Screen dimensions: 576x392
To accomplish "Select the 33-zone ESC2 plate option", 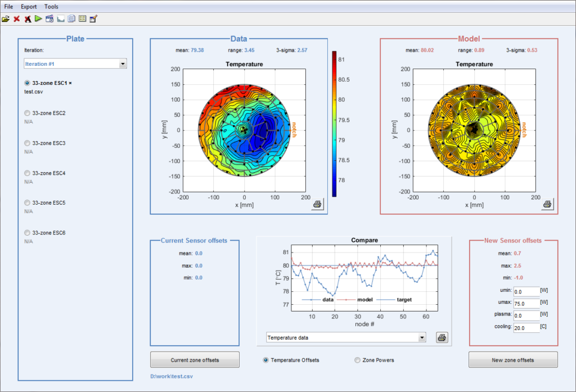I will click(x=27, y=113).
